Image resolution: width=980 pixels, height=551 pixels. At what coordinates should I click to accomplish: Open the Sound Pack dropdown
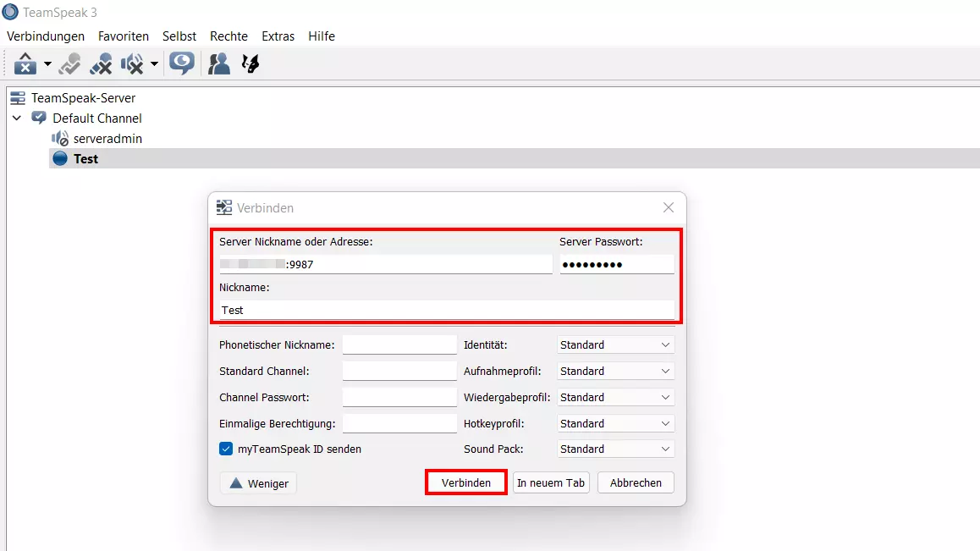point(615,449)
